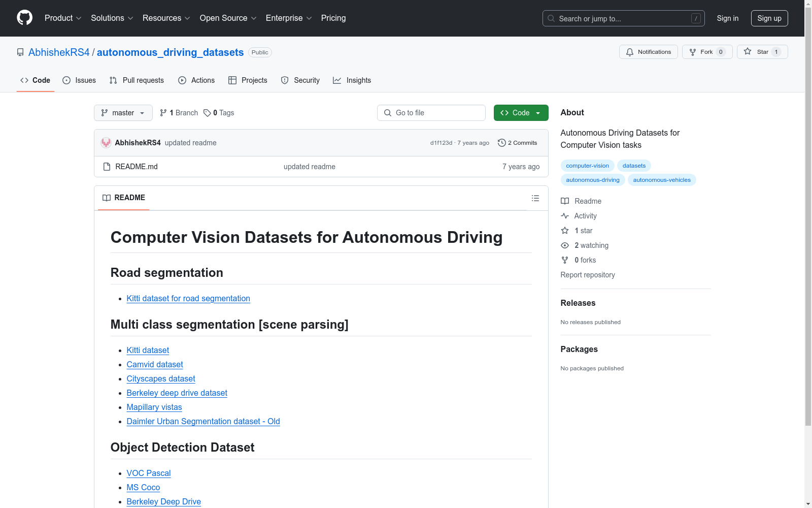Click the README.md file icon
812x508 pixels.
click(107, 167)
